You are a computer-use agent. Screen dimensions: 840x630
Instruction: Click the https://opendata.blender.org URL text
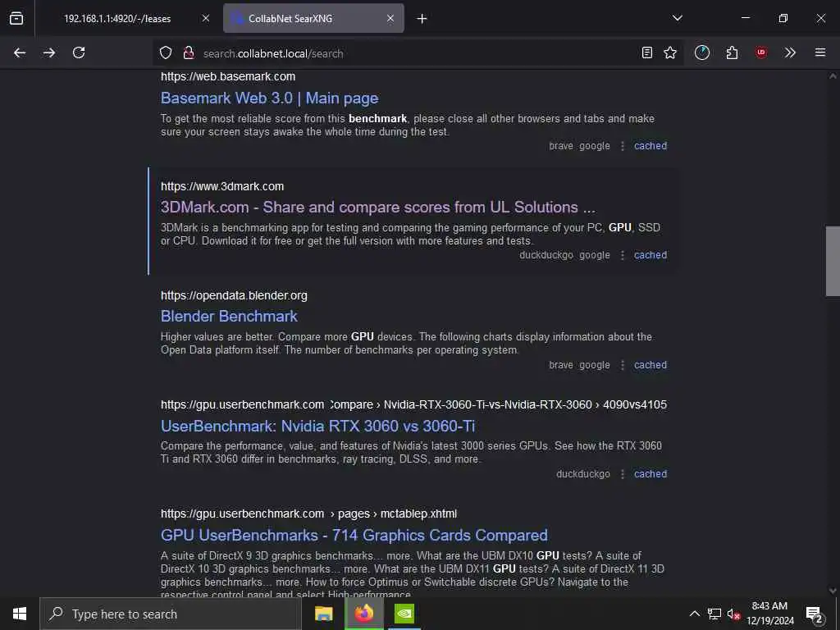234,295
